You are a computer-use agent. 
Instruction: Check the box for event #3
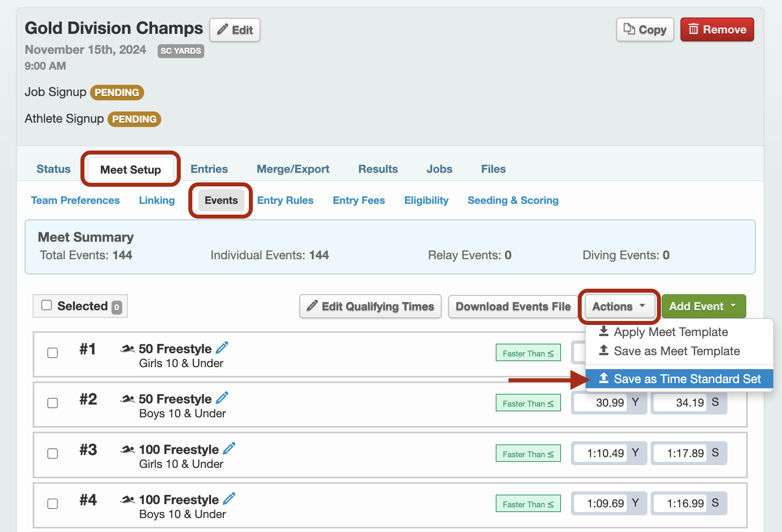click(53, 454)
